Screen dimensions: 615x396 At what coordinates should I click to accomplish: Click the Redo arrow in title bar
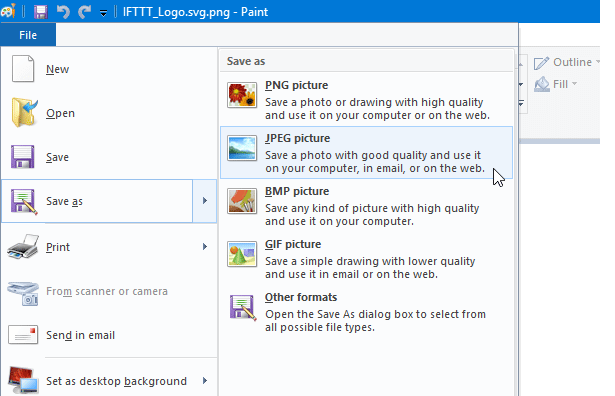[x=84, y=12]
